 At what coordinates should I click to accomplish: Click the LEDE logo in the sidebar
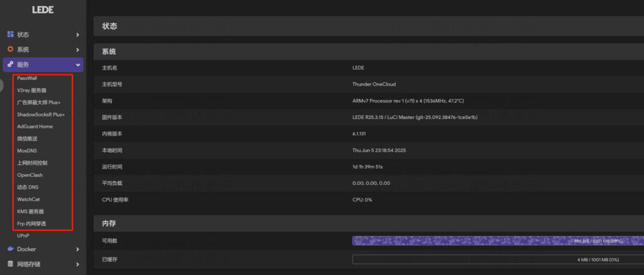pyautogui.click(x=43, y=9)
